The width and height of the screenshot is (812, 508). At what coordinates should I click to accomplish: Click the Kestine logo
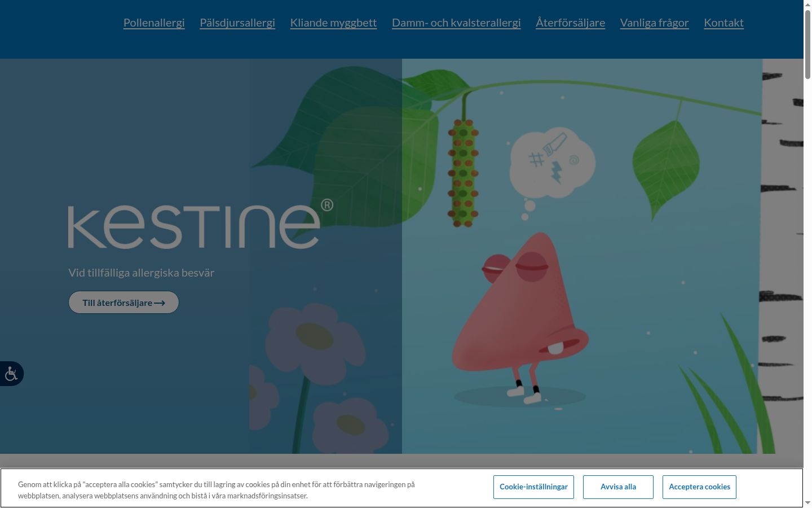[x=201, y=224]
